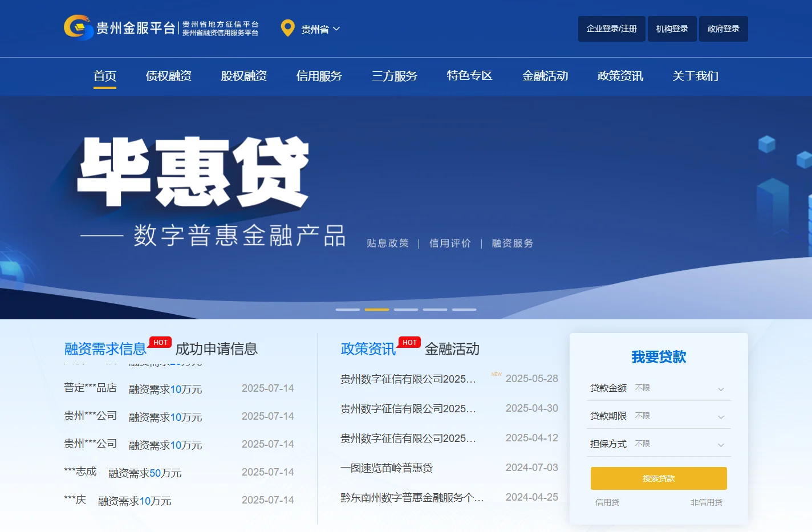Open the news item dated 2025-05-28
The height and width of the screenshot is (532, 812).
tap(449, 379)
